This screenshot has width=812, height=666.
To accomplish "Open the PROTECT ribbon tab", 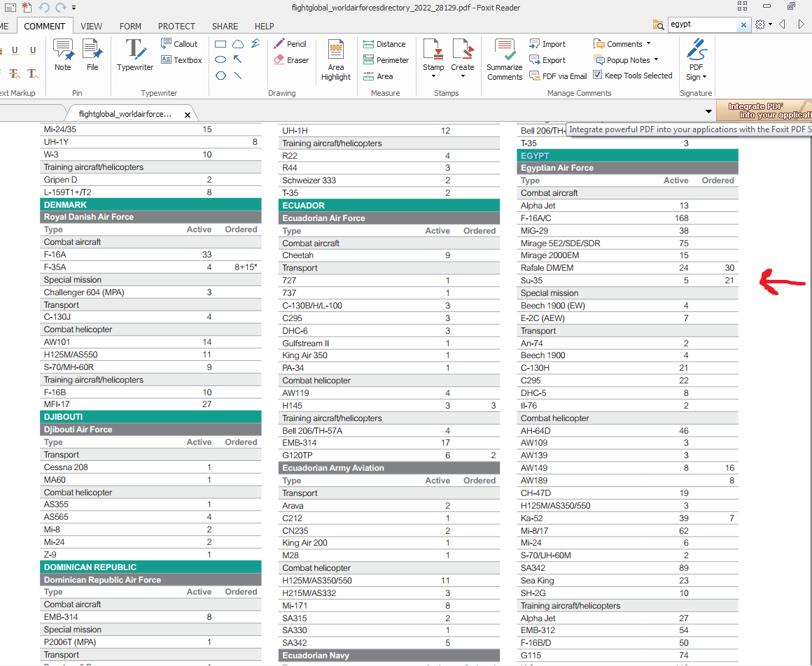I will tap(176, 27).
